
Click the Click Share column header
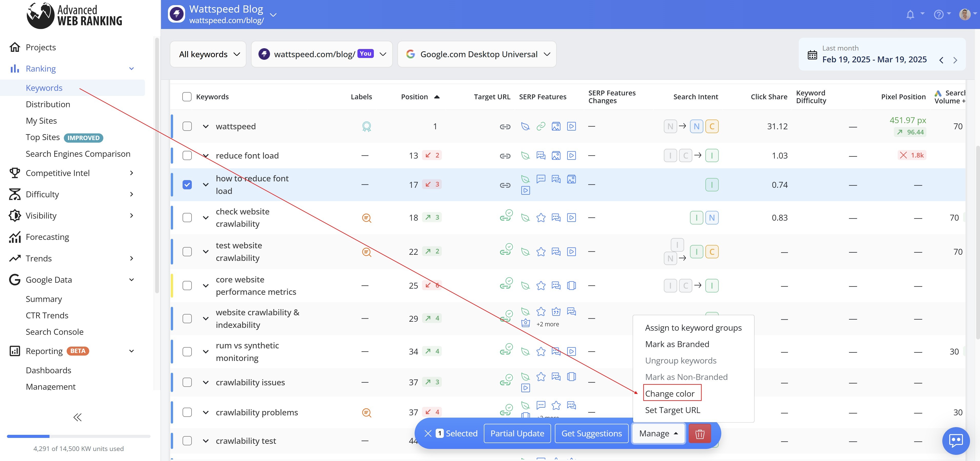pyautogui.click(x=769, y=97)
